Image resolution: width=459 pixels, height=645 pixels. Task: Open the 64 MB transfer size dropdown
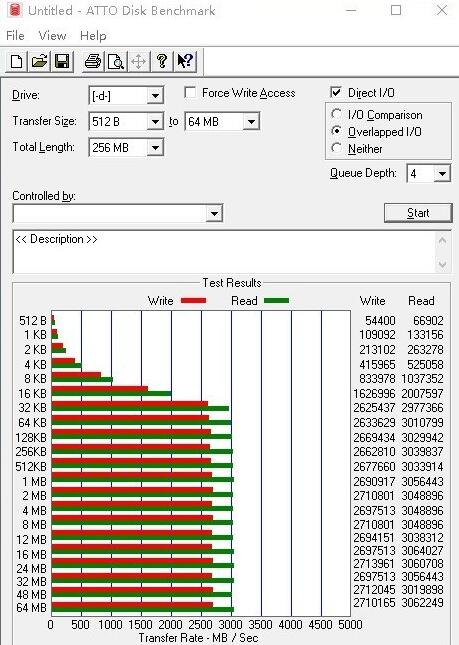251,122
